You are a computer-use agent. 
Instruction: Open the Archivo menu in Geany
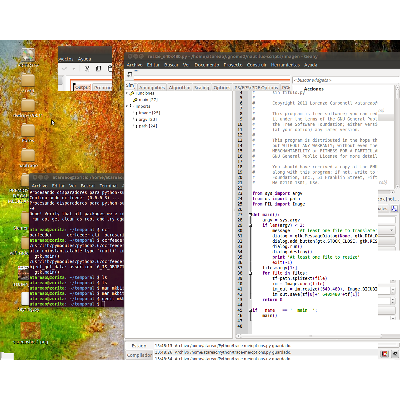pos(134,65)
